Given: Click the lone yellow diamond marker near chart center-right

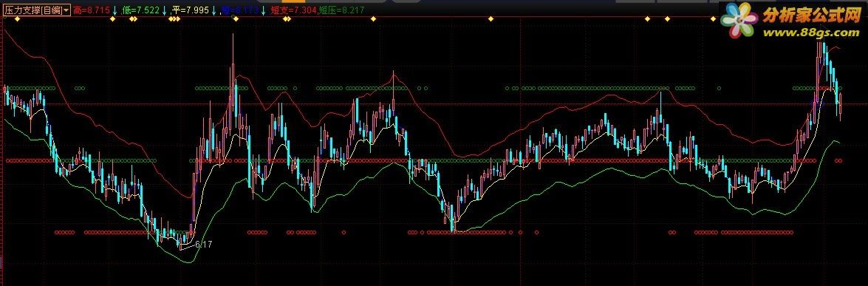Looking at the screenshot, I should pyautogui.click(x=491, y=19).
